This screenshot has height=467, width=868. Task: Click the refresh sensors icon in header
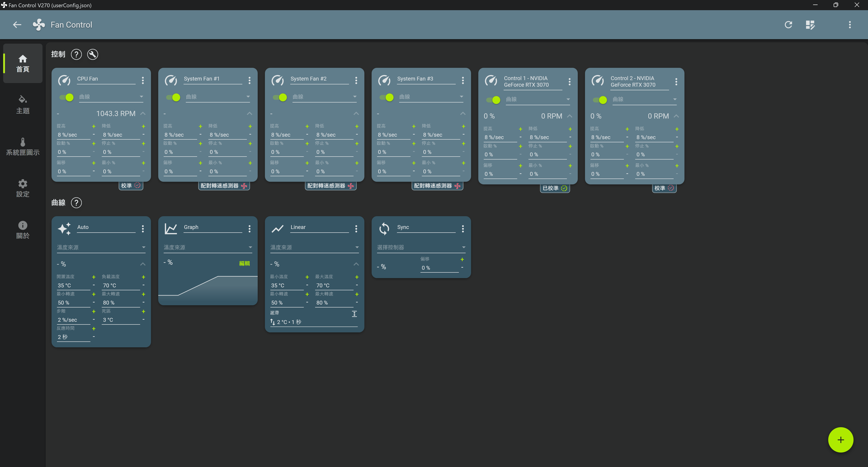(788, 25)
